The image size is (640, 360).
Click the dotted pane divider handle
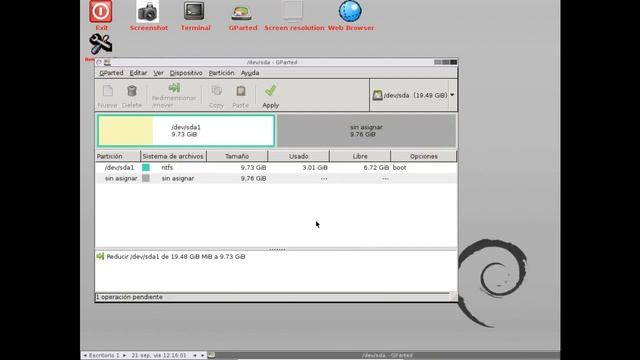[x=277, y=249]
